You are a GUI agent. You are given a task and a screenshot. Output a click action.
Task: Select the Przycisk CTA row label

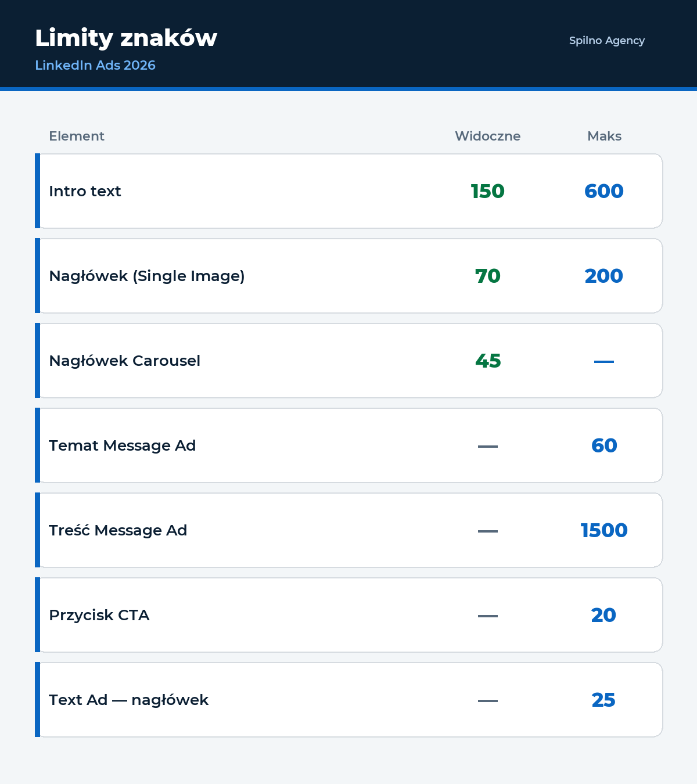click(x=99, y=615)
